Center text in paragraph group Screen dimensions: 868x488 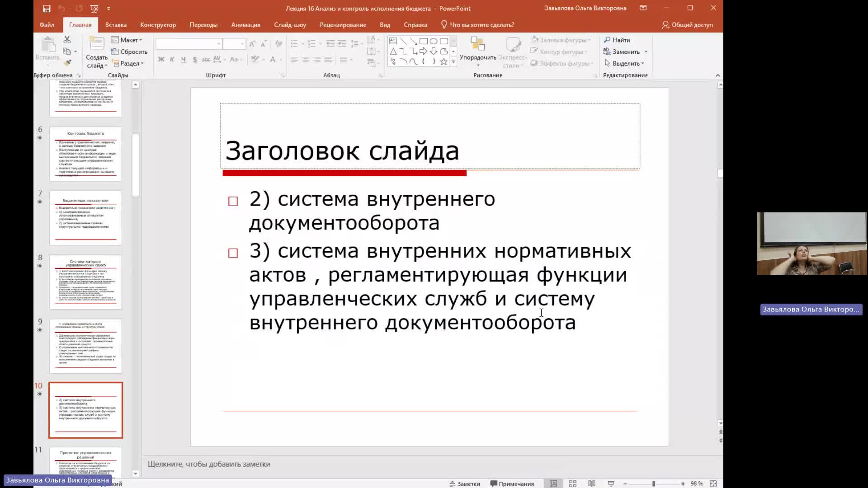point(305,59)
